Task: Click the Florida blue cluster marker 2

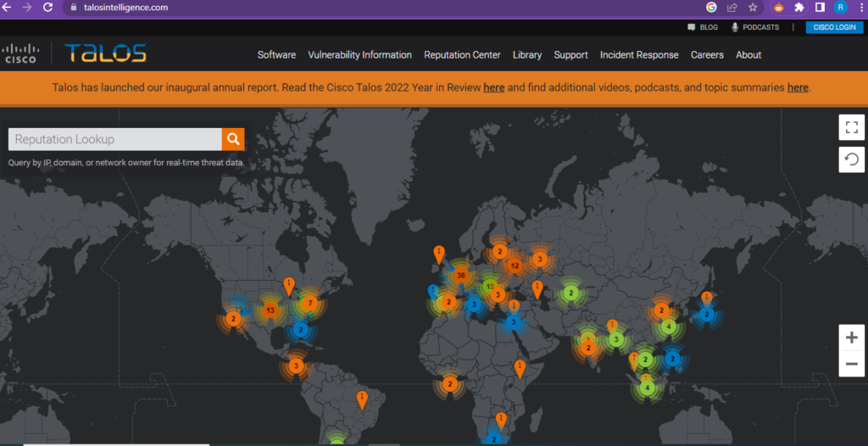Action: (x=300, y=330)
